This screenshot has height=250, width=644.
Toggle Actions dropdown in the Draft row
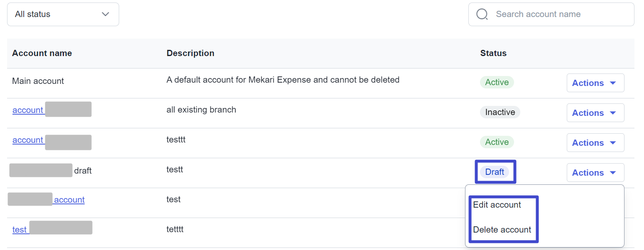point(595,173)
